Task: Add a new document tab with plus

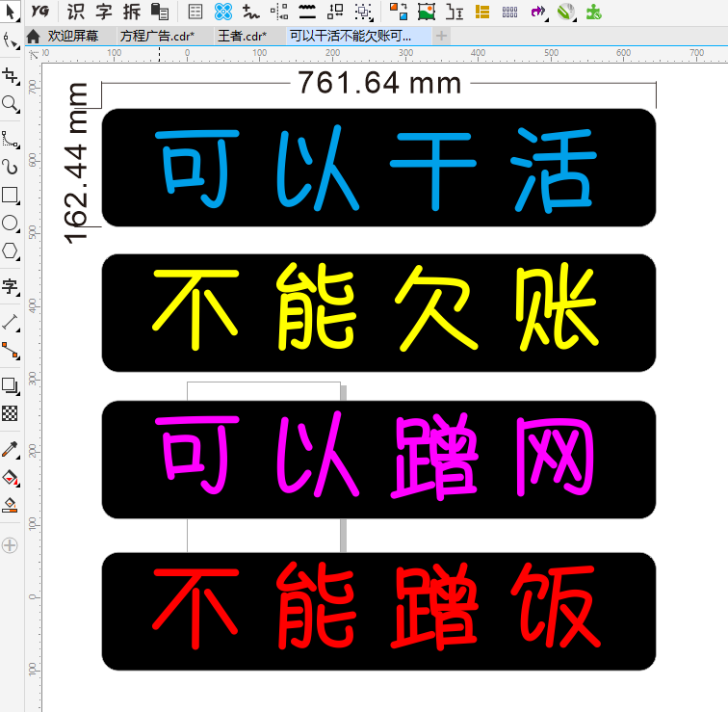Action: (x=442, y=36)
